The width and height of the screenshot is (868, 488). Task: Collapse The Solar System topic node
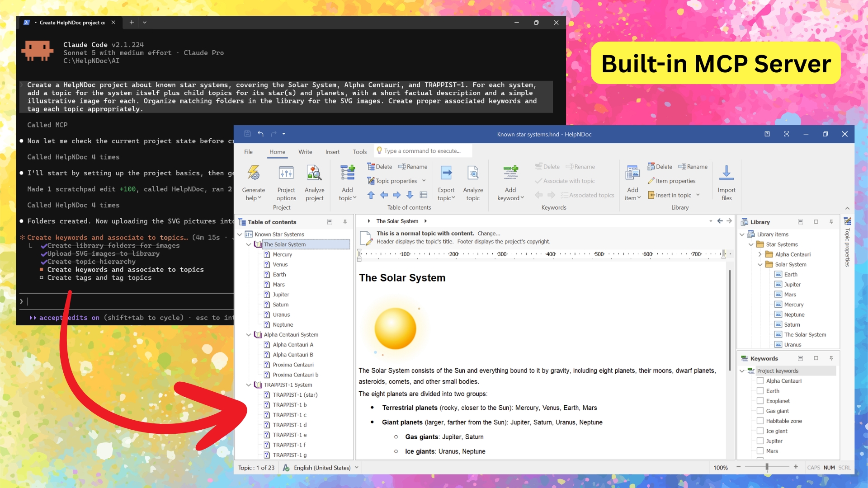249,244
